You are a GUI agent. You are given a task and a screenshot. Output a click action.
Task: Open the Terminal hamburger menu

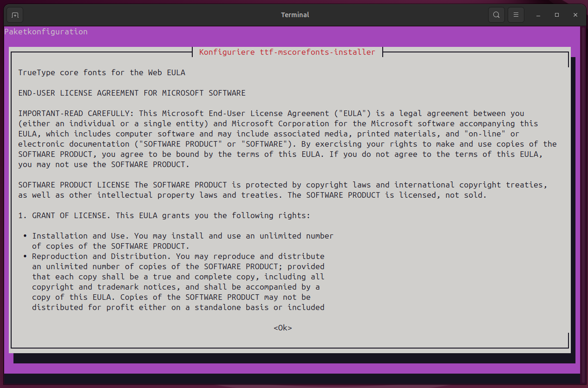(516, 15)
